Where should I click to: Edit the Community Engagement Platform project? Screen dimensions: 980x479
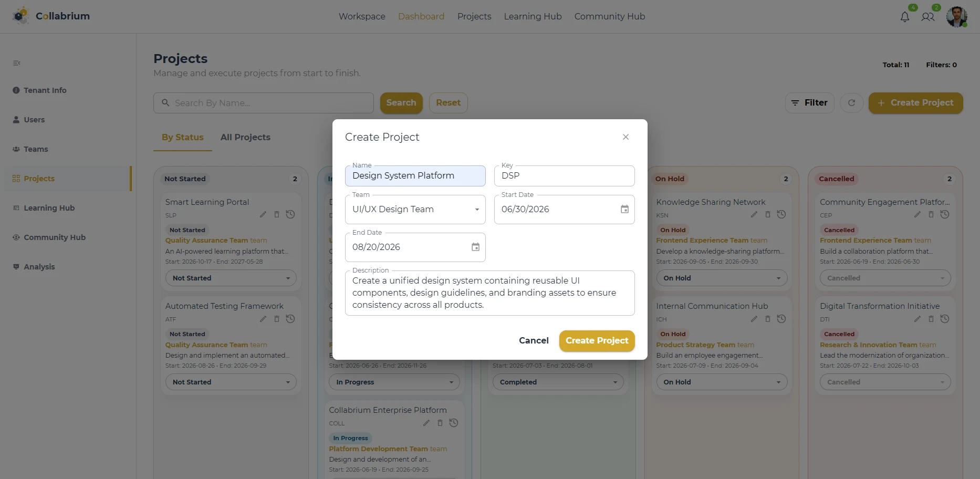[918, 214]
